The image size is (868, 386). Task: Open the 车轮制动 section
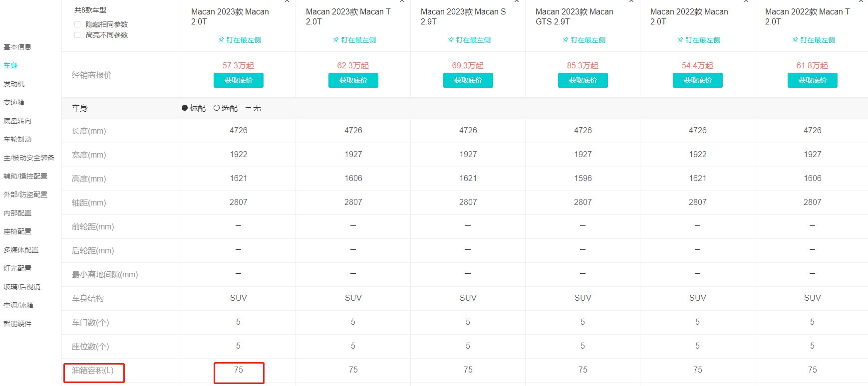pos(17,139)
